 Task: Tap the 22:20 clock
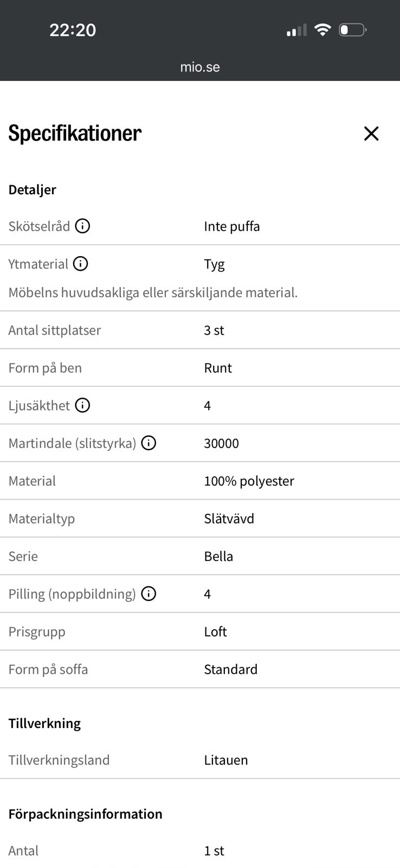[73, 30]
